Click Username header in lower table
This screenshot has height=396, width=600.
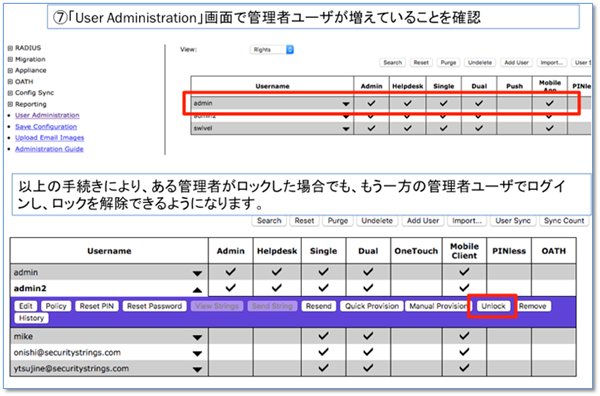pos(109,251)
